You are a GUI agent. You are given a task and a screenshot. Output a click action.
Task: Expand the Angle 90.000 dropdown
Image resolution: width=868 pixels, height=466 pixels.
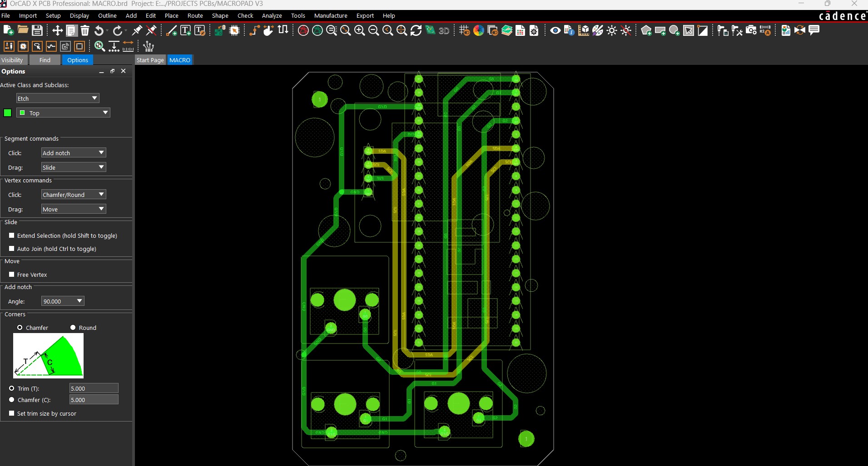(x=63, y=301)
